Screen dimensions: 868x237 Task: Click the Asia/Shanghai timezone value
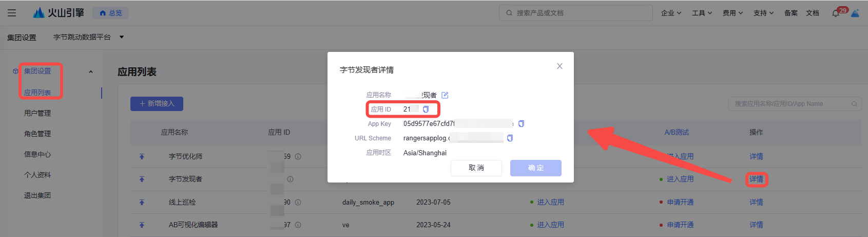[x=425, y=153]
